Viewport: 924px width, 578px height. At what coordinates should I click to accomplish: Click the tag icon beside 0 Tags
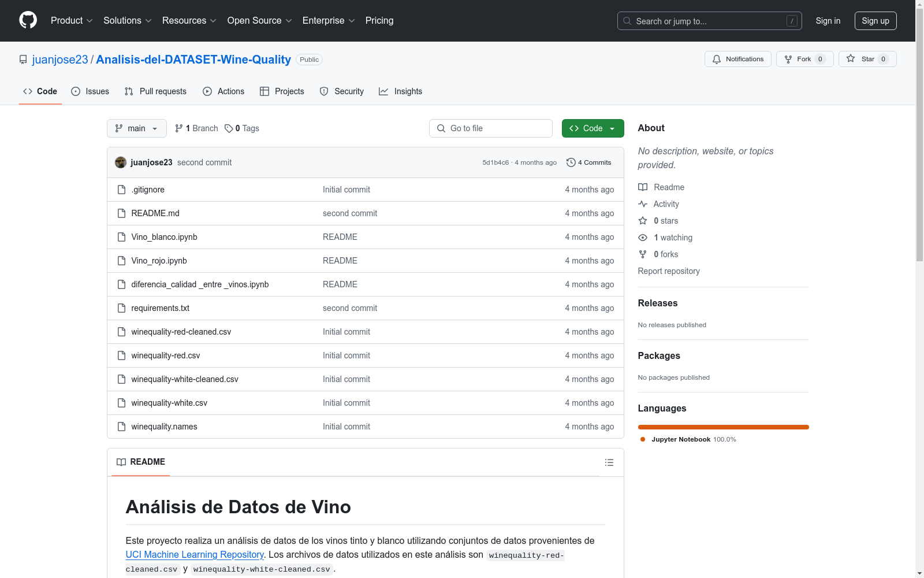229,128
